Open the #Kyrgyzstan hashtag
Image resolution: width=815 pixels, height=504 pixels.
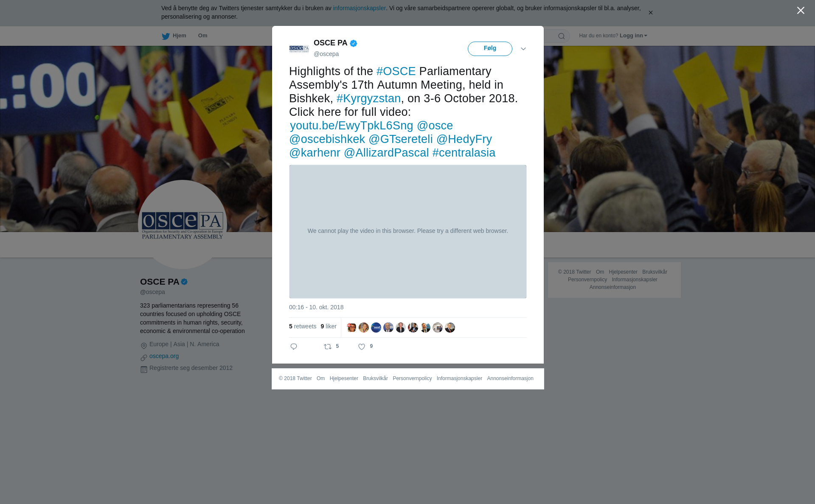click(x=368, y=98)
